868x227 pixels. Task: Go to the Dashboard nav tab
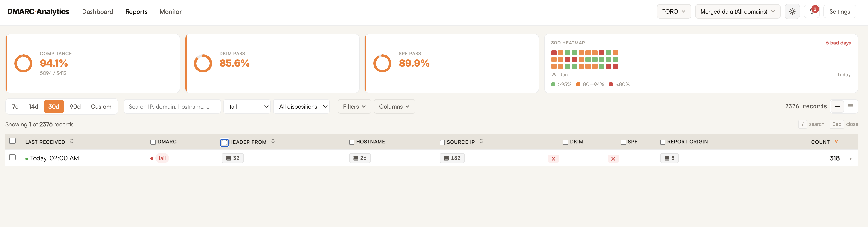[98, 12]
